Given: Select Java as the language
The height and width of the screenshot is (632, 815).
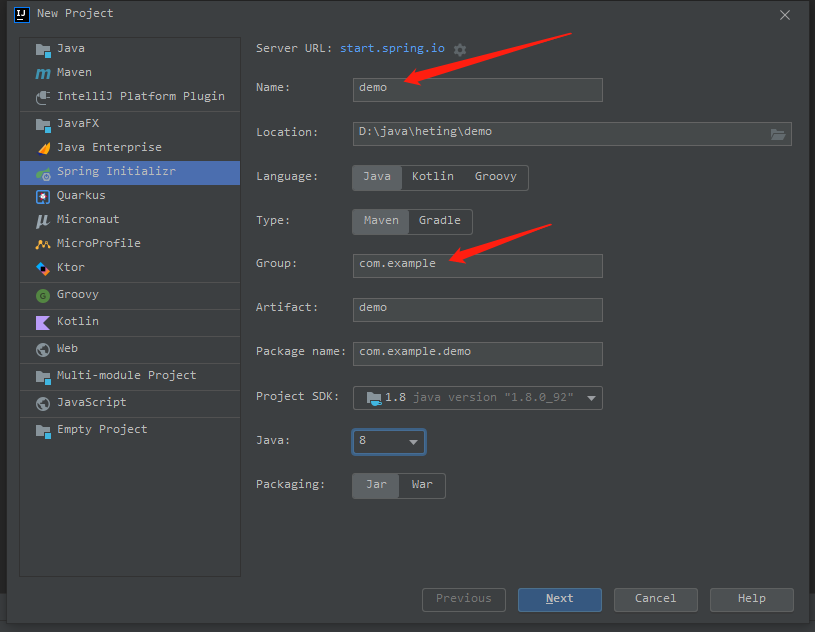Looking at the screenshot, I should coord(377,177).
